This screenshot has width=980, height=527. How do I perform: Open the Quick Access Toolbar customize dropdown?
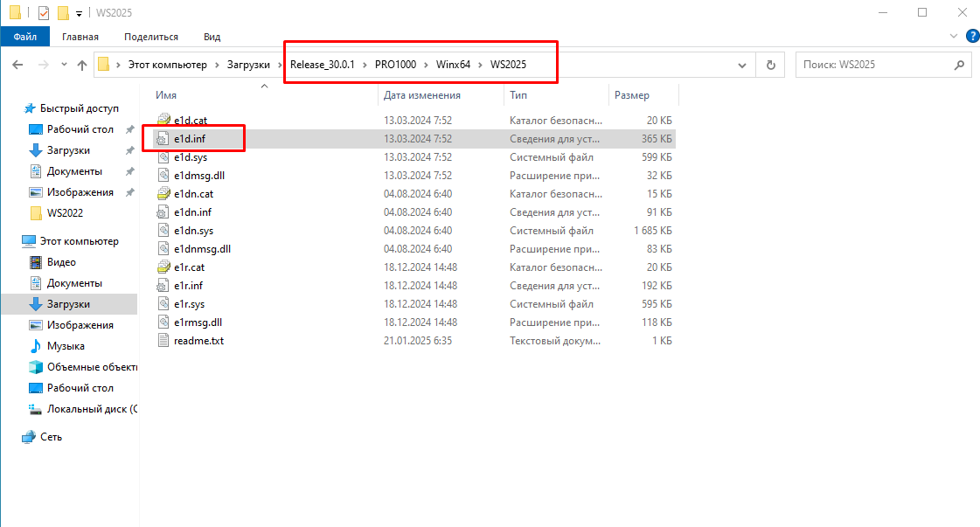point(79,13)
